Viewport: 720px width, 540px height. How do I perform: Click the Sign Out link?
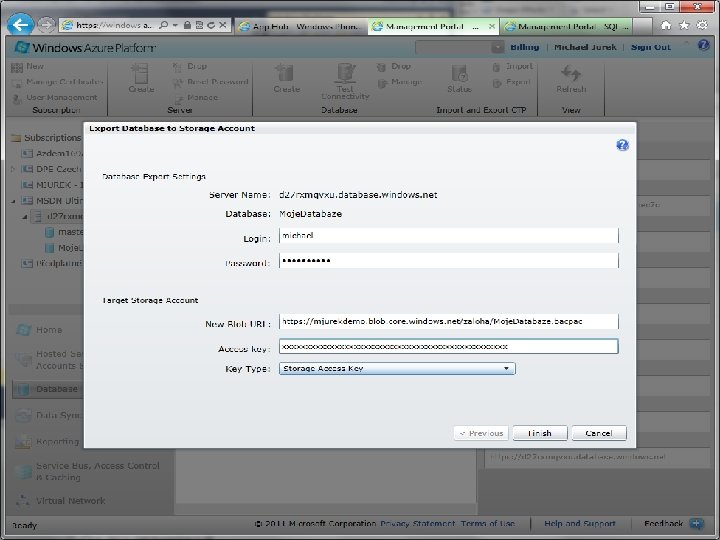tap(651, 47)
